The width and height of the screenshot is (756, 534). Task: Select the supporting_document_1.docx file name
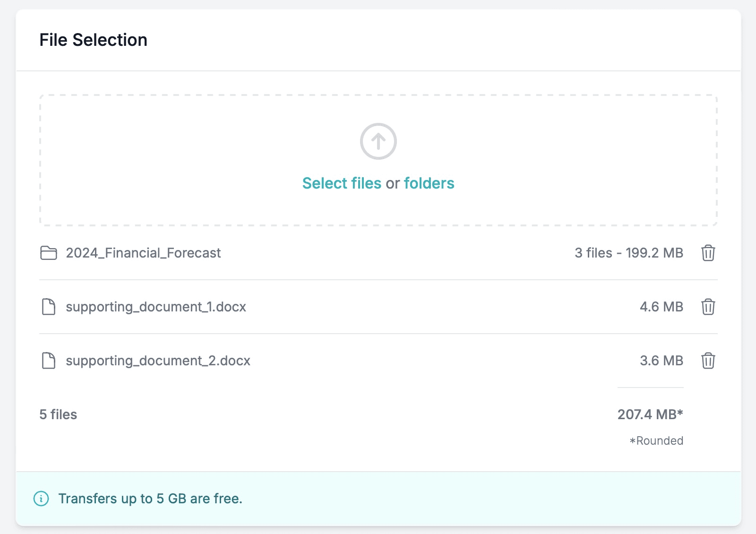(x=156, y=307)
